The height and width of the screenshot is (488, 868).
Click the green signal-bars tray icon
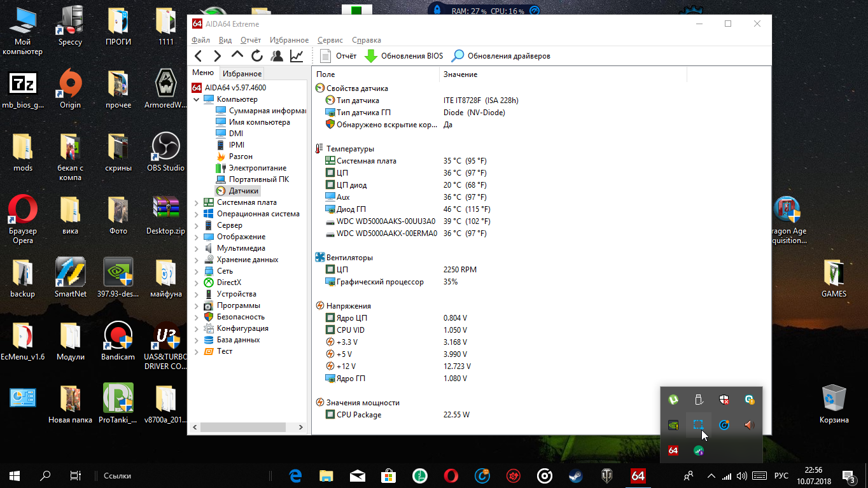(699, 450)
